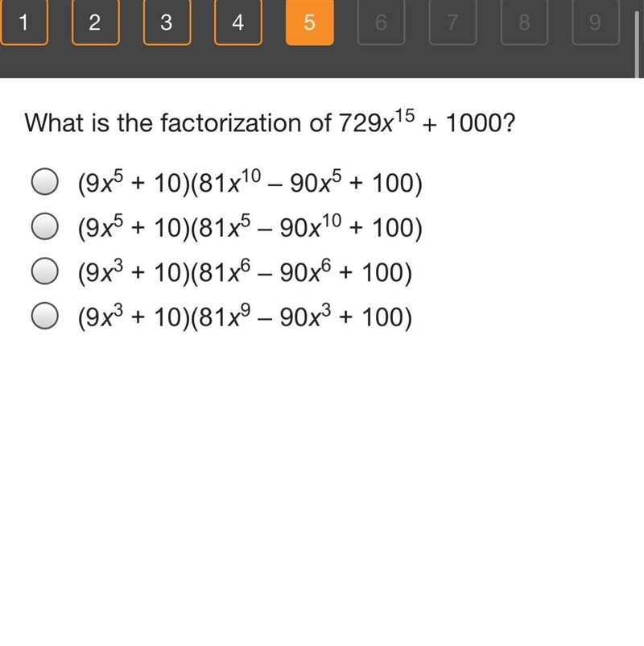Click the factorization question text

pyautogui.click(x=270, y=122)
